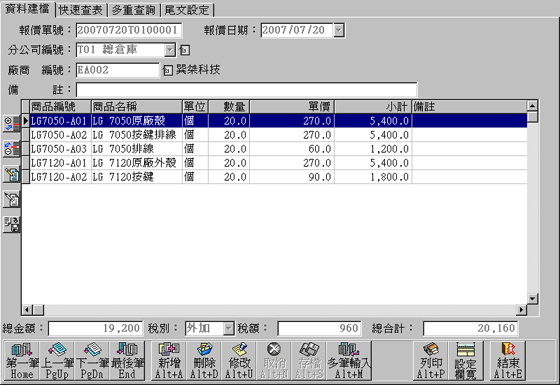Click the horizontal scrollbar left arrow
Image resolution: width=560 pixels, height=385 pixels.
[27, 309]
